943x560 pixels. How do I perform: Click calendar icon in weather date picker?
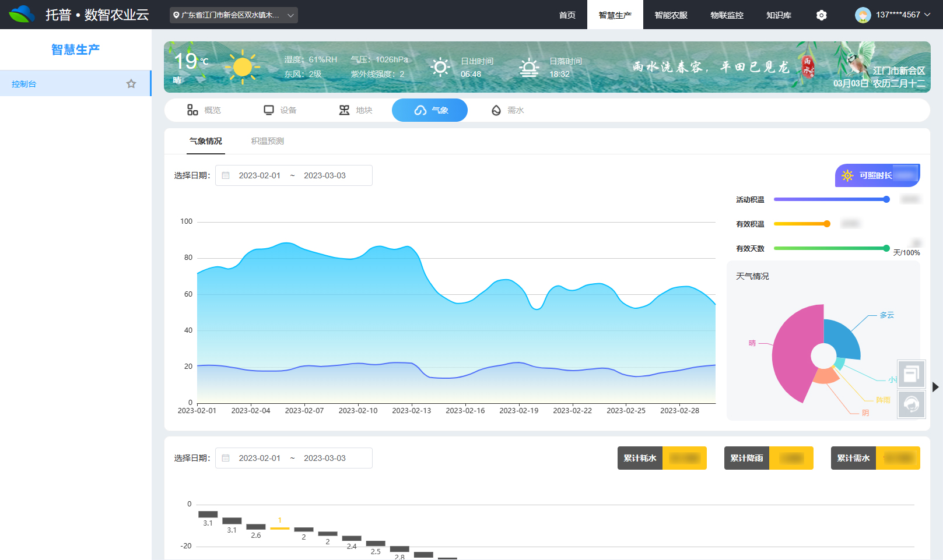[226, 175]
